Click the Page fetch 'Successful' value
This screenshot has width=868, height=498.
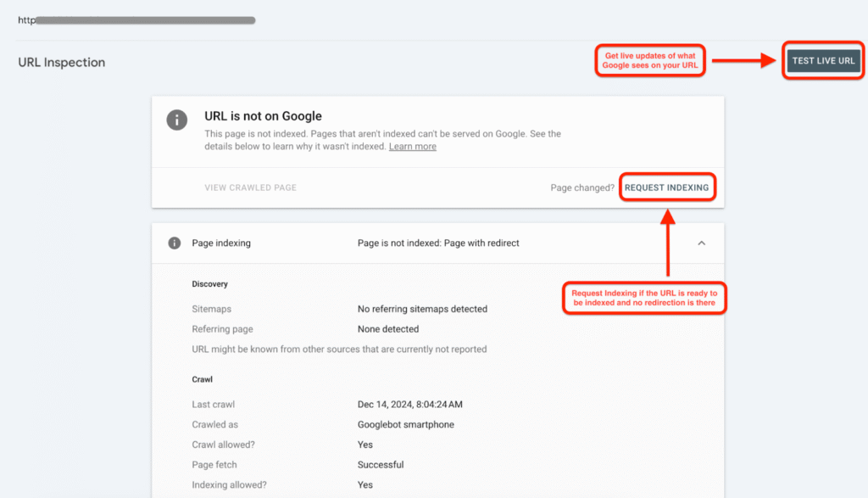pyautogui.click(x=381, y=465)
